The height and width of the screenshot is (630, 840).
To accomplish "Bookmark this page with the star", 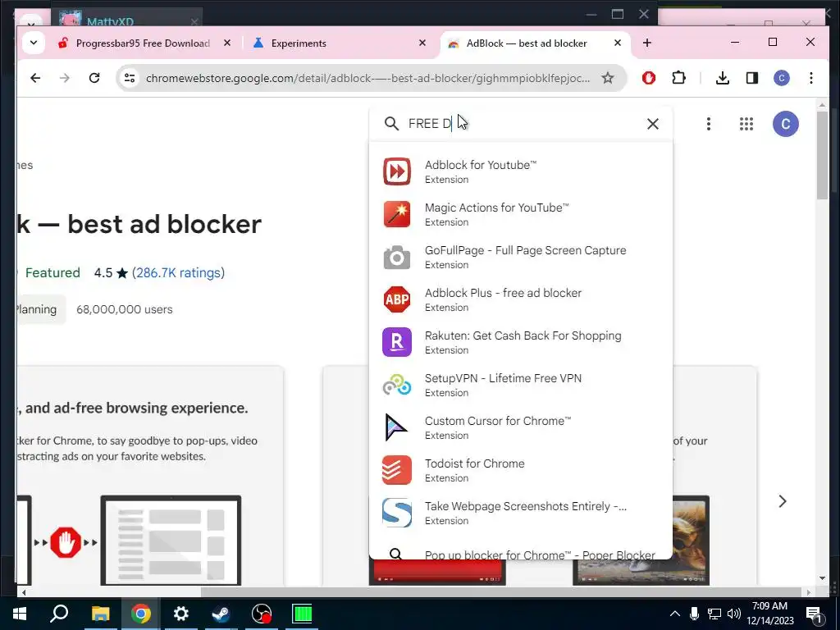I will point(608,78).
